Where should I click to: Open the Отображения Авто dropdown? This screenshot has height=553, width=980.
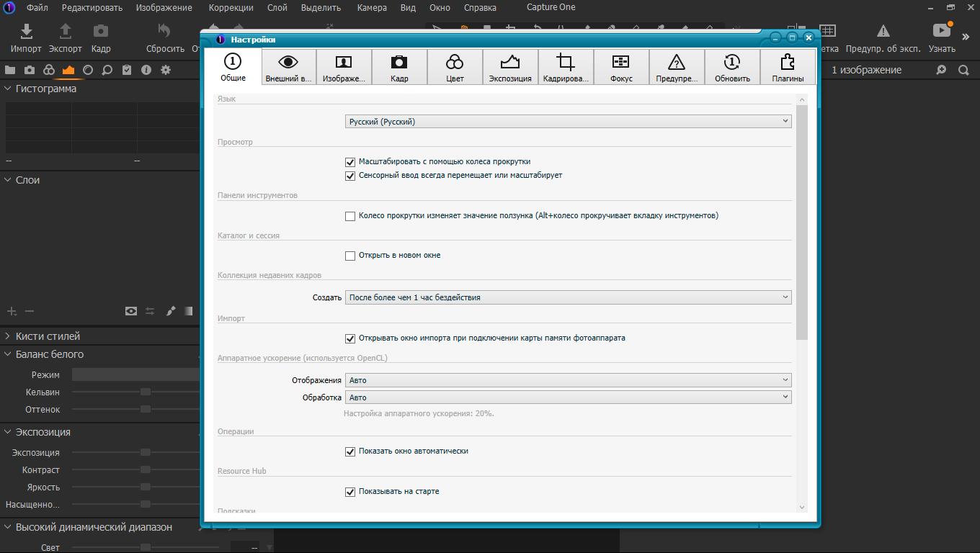[568, 380]
